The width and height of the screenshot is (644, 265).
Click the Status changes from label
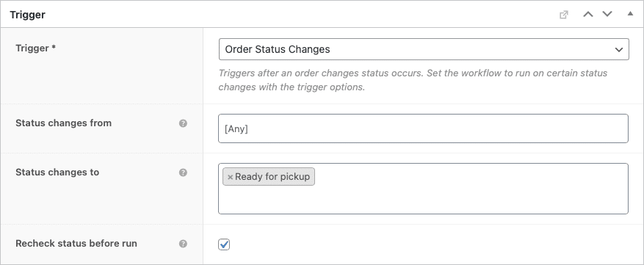click(63, 123)
